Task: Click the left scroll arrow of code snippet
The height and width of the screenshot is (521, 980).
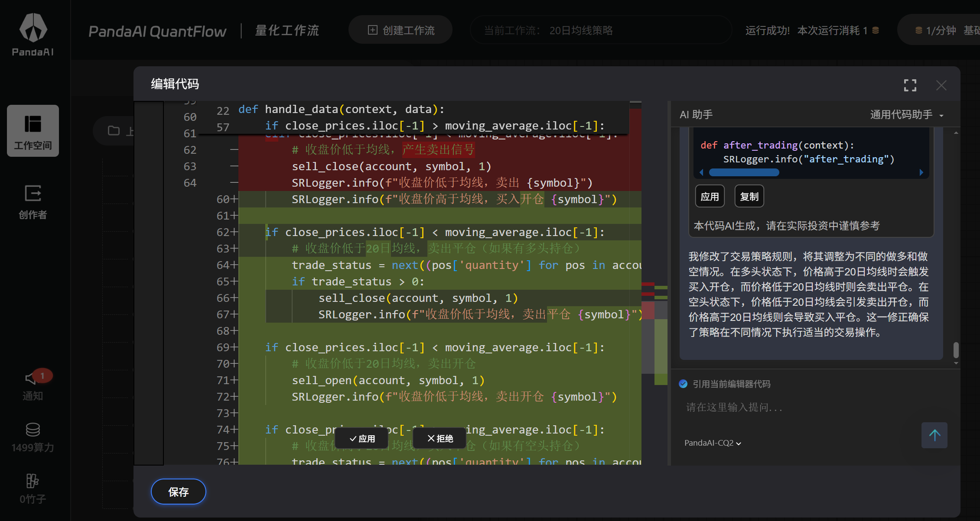Action: tap(701, 172)
